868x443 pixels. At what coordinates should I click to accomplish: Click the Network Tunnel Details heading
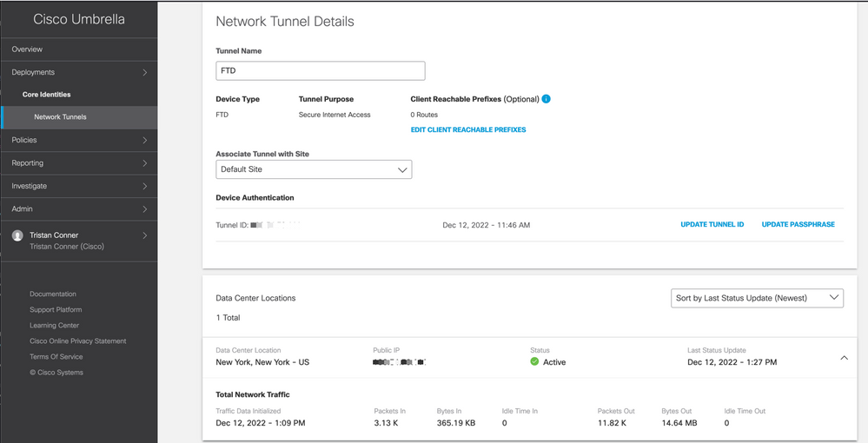[285, 22]
